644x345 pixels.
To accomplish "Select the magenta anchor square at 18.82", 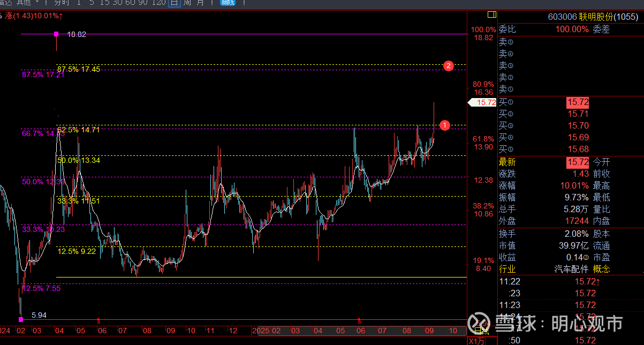I will click(x=56, y=34).
